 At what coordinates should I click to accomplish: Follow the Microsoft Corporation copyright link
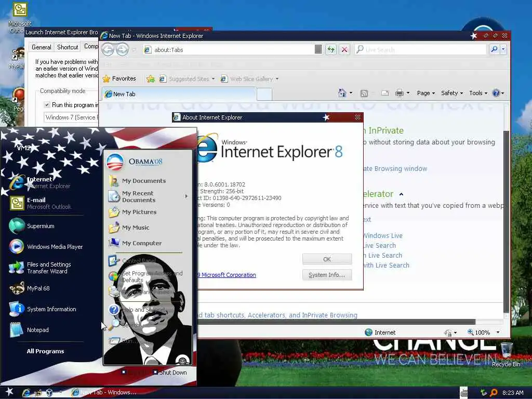coord(227,275)
